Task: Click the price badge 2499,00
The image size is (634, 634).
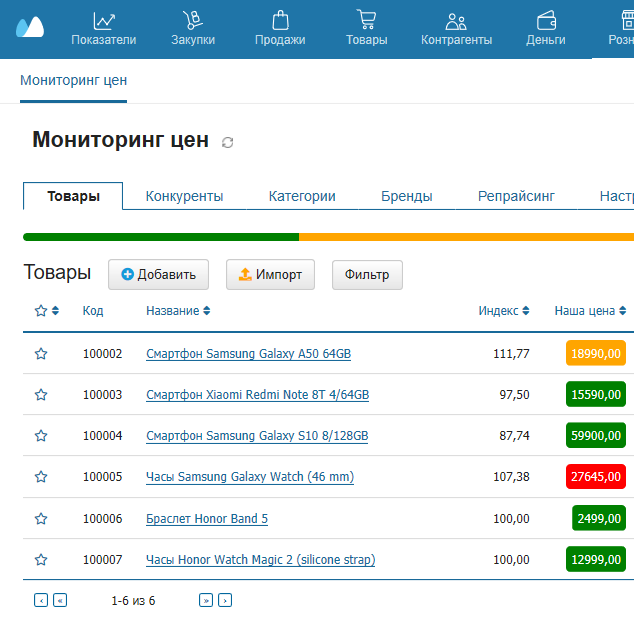Action: point(599,518)
